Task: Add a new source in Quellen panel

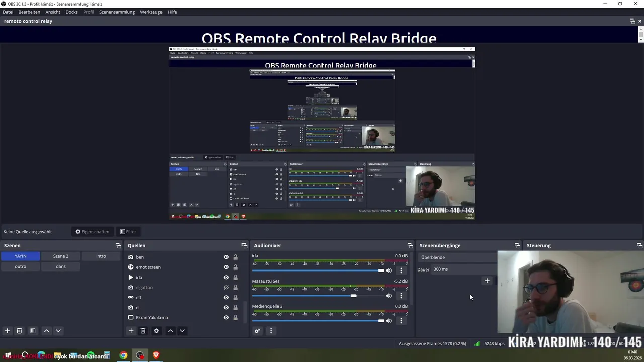Action: (131, 331)
